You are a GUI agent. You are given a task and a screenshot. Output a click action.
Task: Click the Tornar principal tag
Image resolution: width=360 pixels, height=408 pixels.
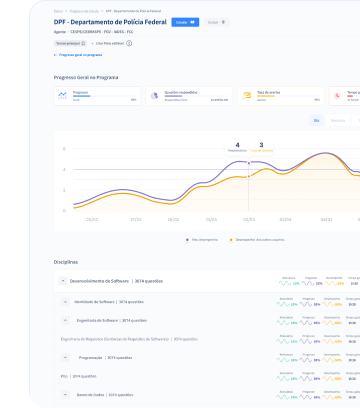[70, 43]
